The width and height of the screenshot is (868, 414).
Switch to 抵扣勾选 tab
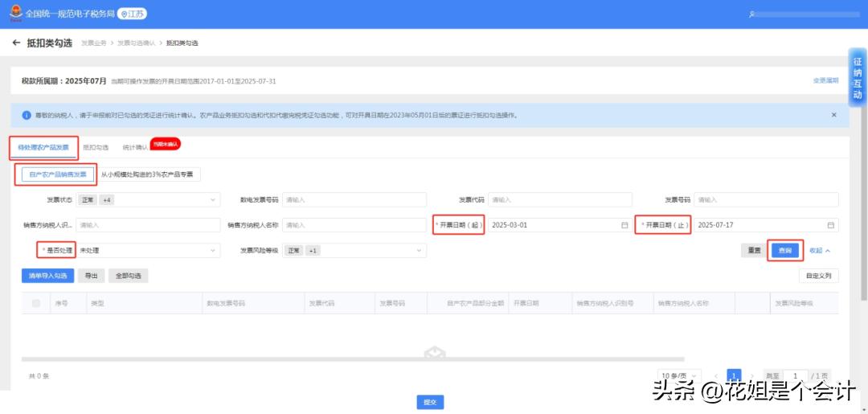coord(95,148)
